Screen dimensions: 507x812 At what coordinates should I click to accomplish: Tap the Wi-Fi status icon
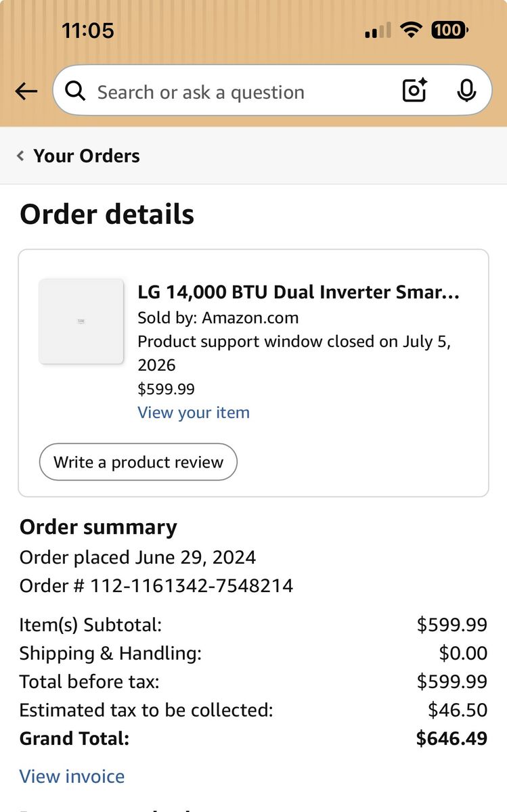click(411, 30)
